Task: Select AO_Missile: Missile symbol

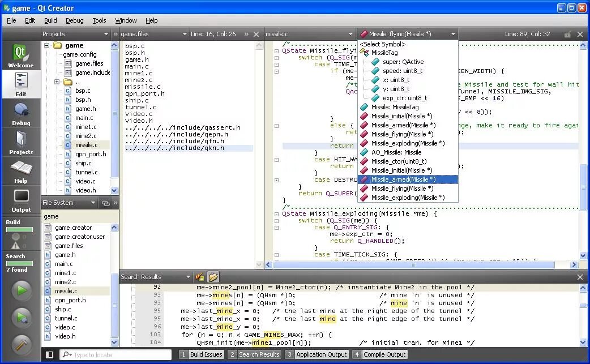Action: [x=396, y=152]
